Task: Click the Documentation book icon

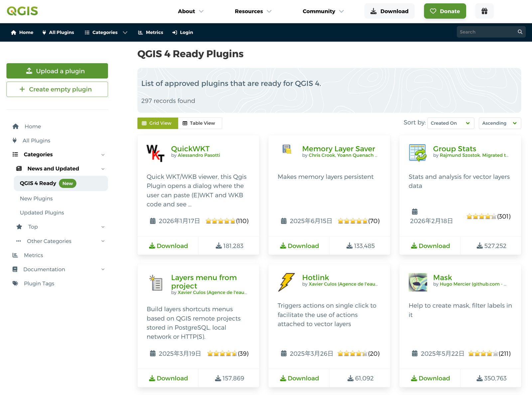Action: click(x=15, y=269)
